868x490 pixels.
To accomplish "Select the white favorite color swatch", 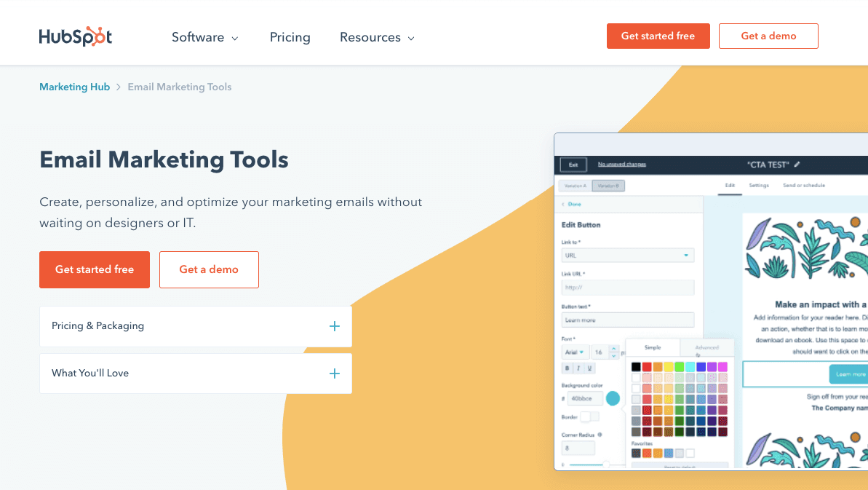I will pos(690,454).
